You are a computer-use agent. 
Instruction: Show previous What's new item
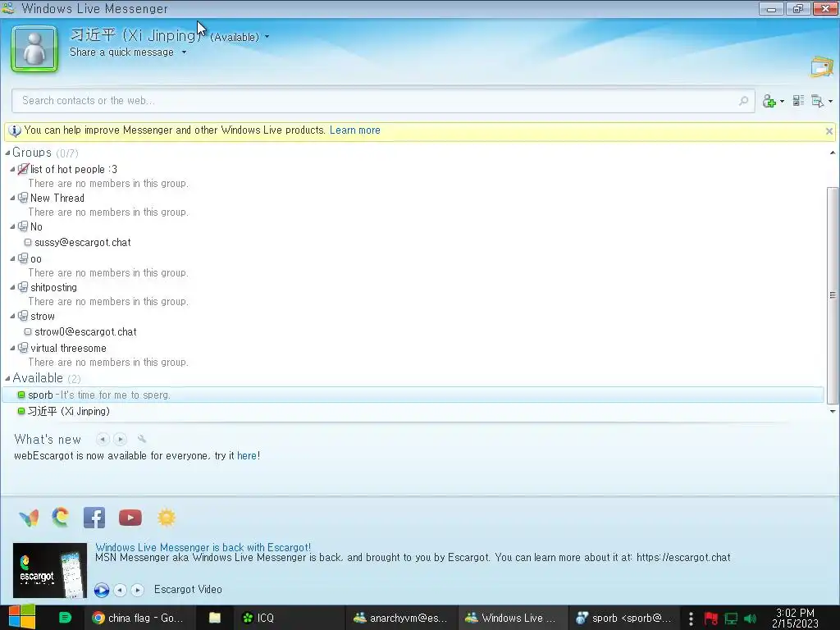pyautogui.click(x=103, y=440)
